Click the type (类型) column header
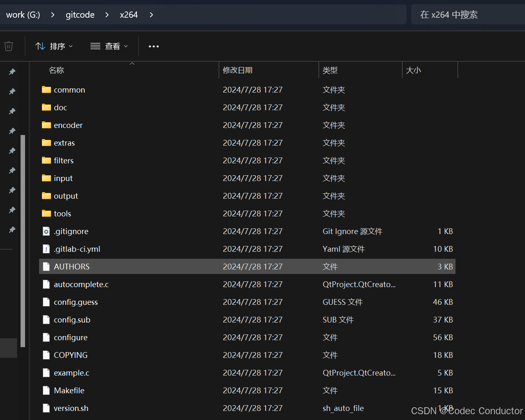 [x=330, y=70]
